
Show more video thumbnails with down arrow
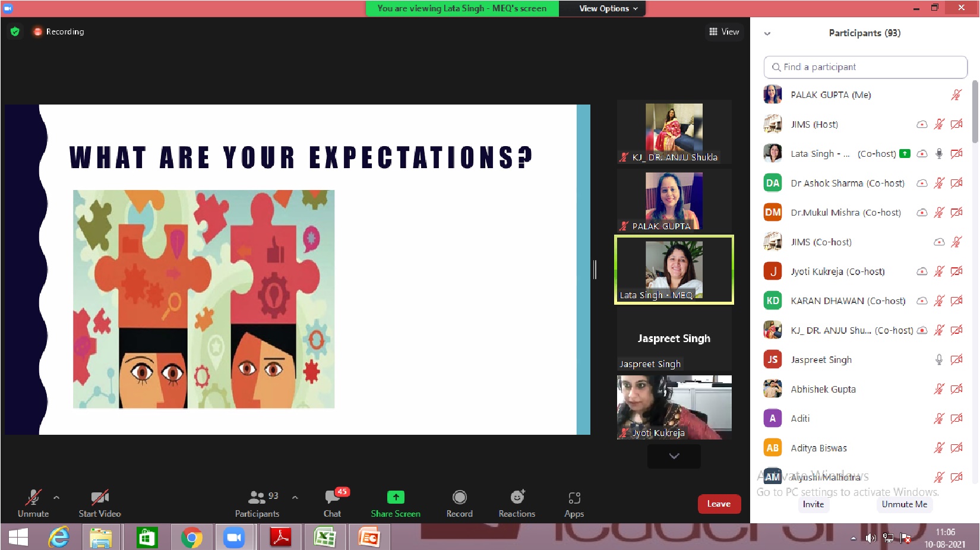pos(674,456)
